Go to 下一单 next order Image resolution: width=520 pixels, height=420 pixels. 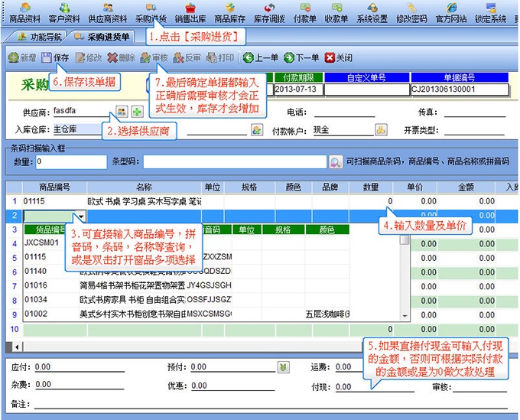pos(301,57)
